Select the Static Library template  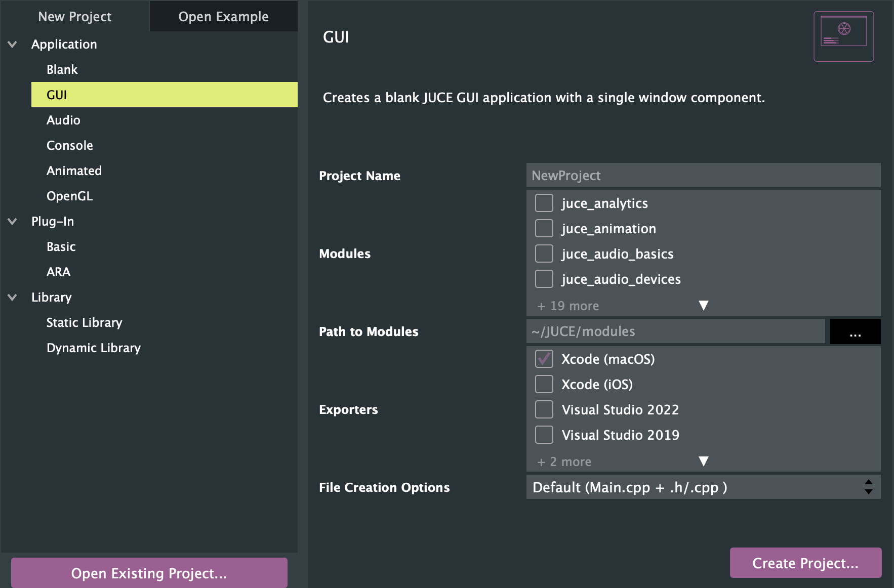tap(165, 322)
